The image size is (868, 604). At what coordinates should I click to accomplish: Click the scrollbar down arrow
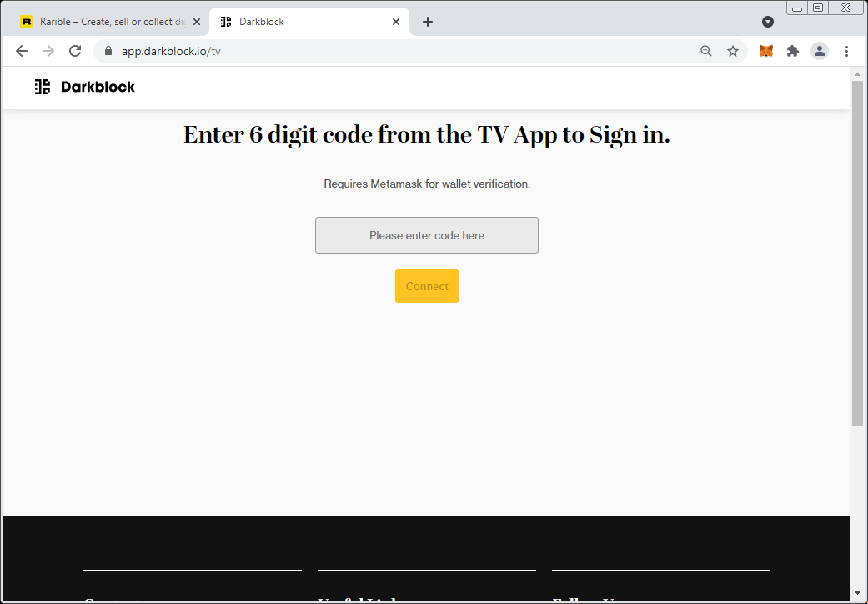coord(857,595)
